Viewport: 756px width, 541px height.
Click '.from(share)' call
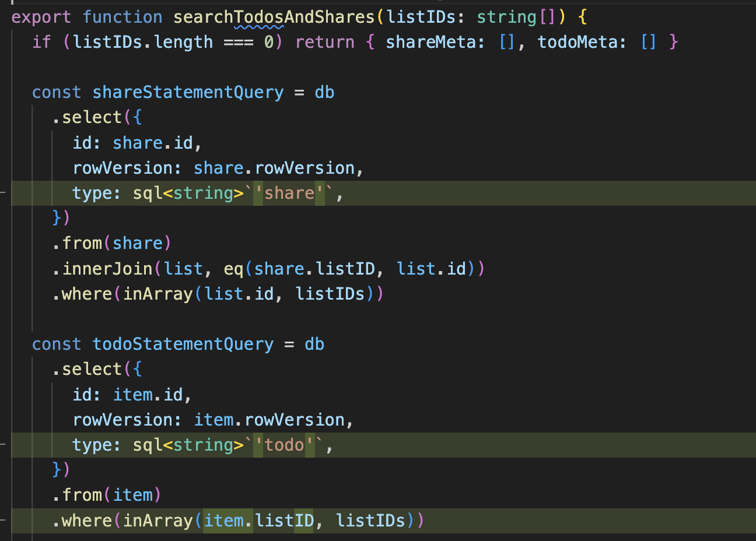click(112, 243)
